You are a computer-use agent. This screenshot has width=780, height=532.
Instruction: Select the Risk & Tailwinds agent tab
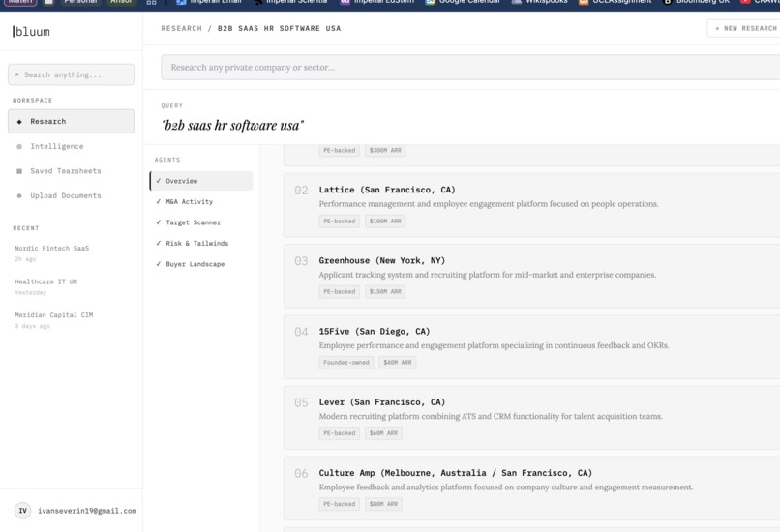tap(197, 244)
